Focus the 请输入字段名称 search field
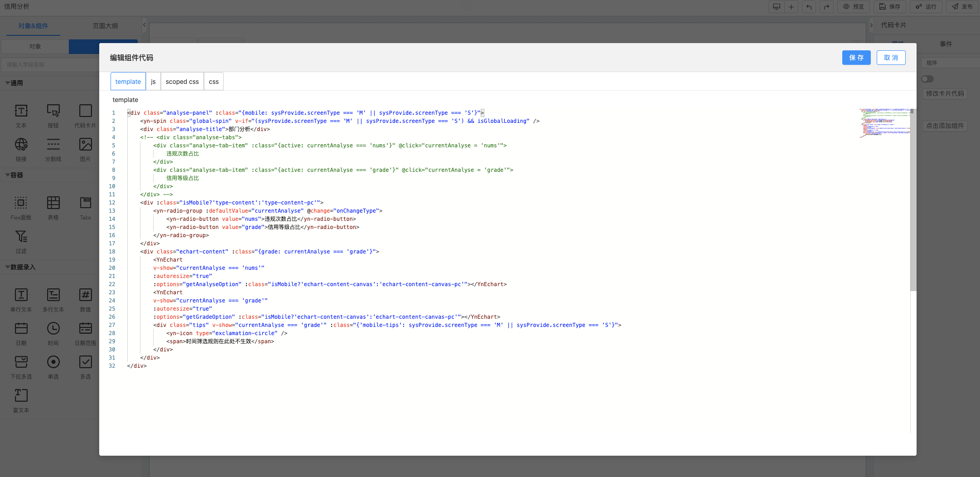The height and width of the screenshot is (477, 980). (x=50, y=65)
